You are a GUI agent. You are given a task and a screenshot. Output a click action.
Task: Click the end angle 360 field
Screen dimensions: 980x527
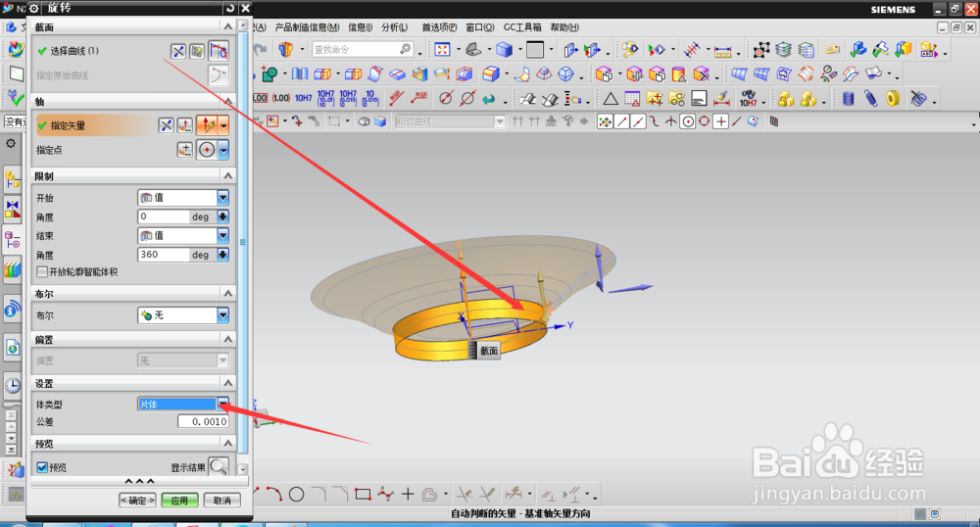click(163, 254)
